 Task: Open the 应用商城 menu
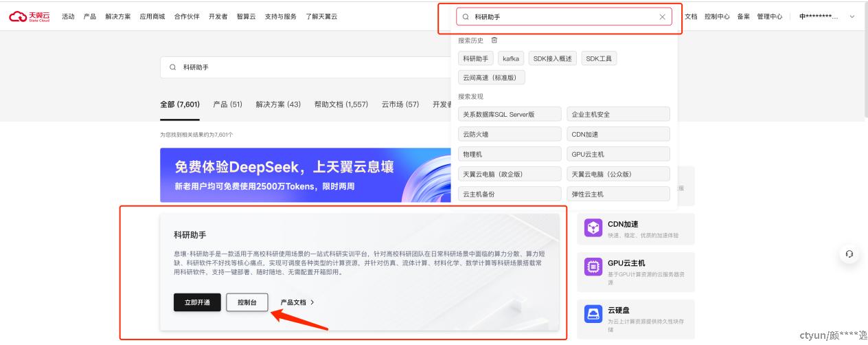(x=152, y=16)
